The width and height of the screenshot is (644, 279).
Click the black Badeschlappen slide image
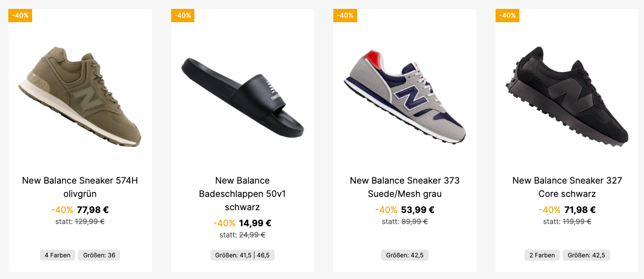tap(242, 95)
